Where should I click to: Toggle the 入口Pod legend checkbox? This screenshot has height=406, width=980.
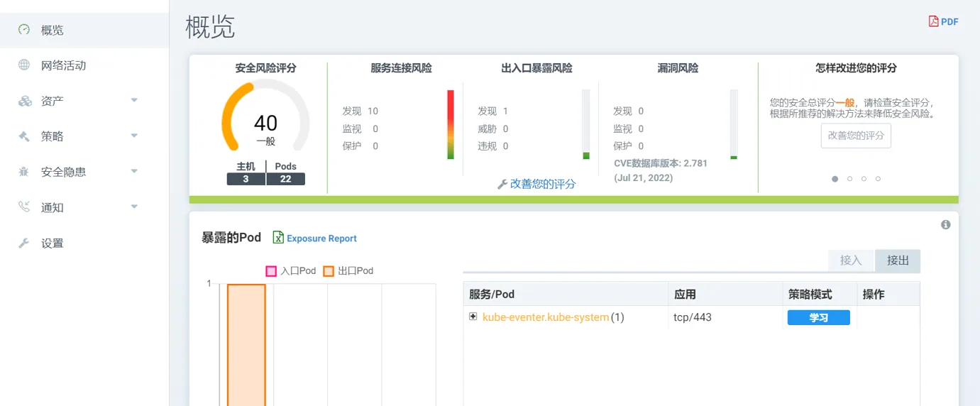(x=271, y=271)
